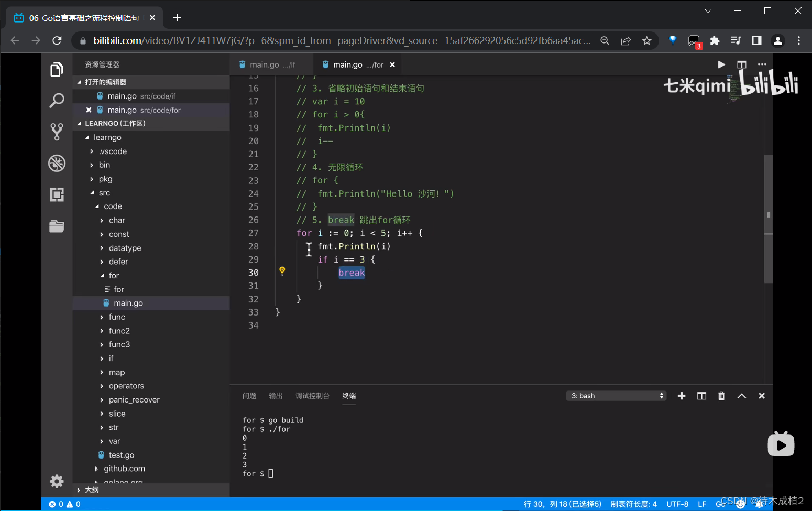Open the Debug Console panel tab

tap(312, 396)
